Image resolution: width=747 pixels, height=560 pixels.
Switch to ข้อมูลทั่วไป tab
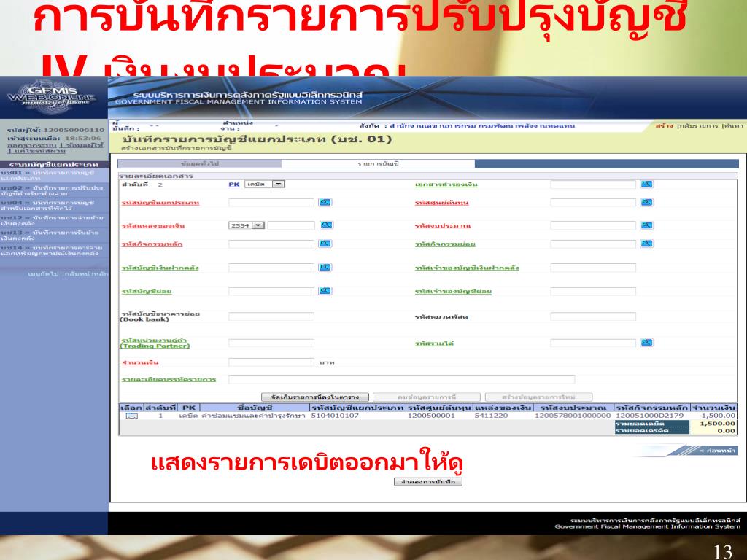tap(200, 164)
